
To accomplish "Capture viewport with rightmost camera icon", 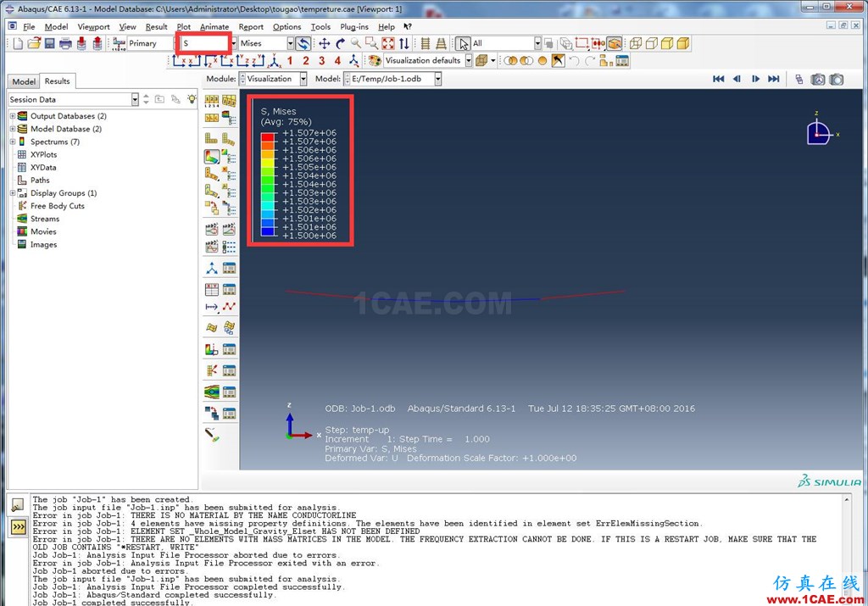I will [837, 79].
